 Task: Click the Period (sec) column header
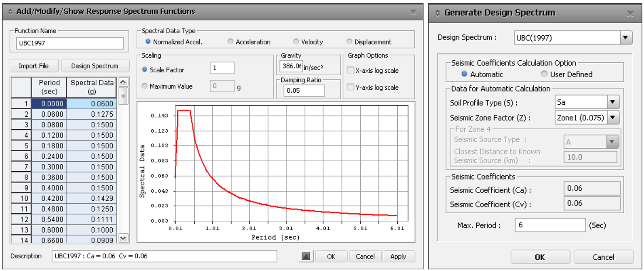coord(49,87)
